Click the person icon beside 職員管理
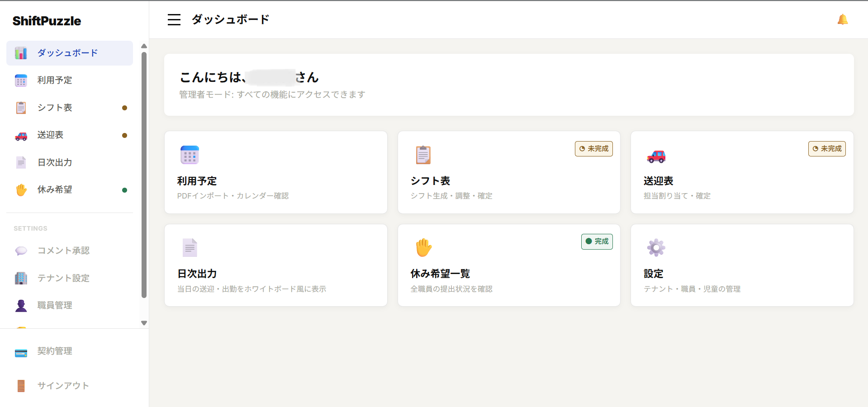Screen dimensions: 868x407 coord(21,306)
